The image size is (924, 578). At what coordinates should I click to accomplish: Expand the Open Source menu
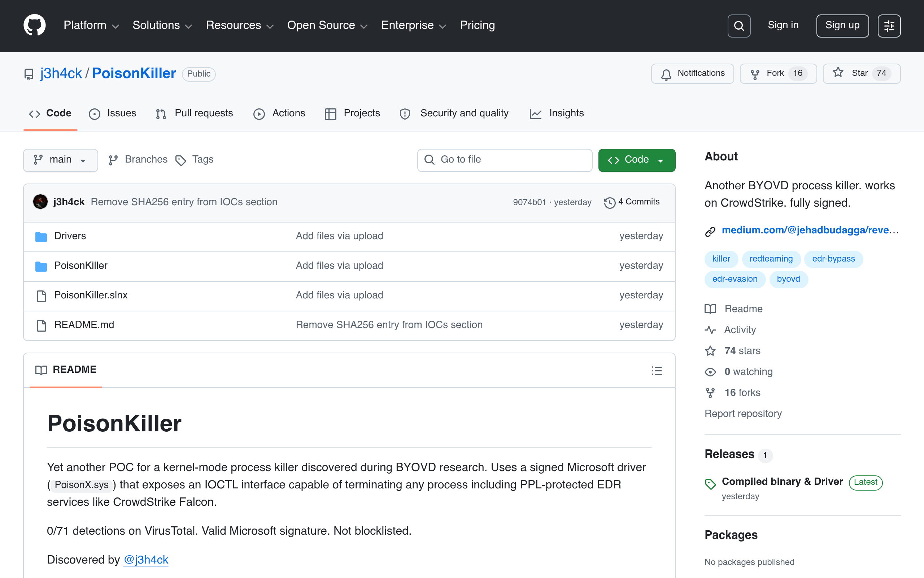point(327,25)
